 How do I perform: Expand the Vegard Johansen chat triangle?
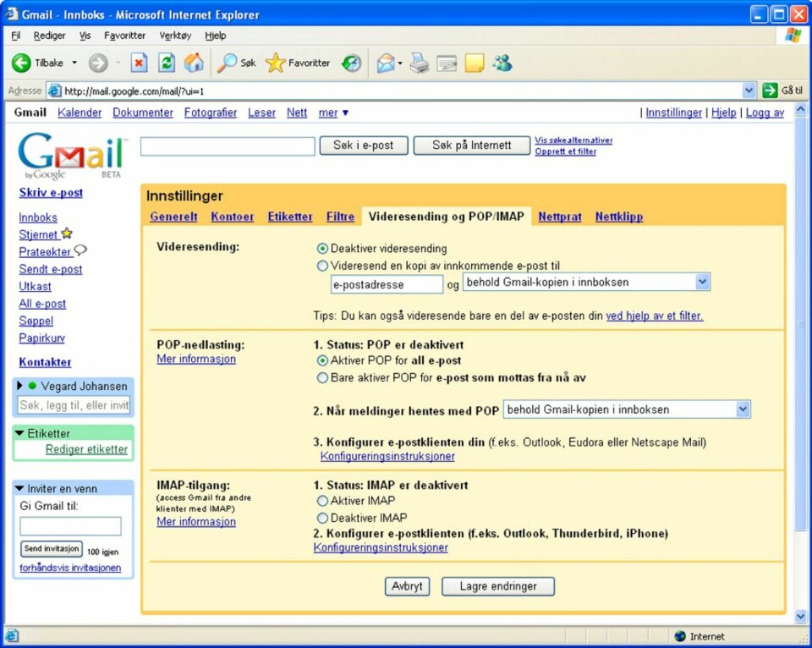click(19, 386)
